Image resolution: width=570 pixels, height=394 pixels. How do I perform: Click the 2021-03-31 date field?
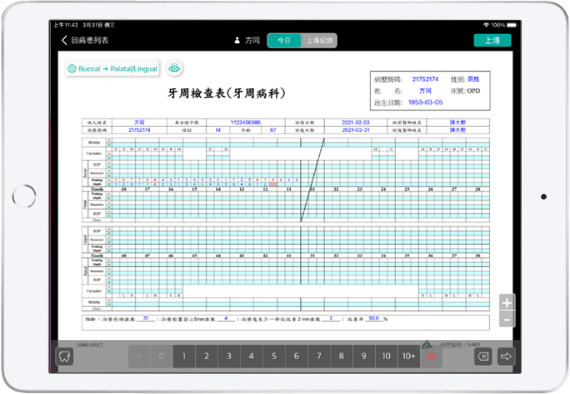click(356, 130)
